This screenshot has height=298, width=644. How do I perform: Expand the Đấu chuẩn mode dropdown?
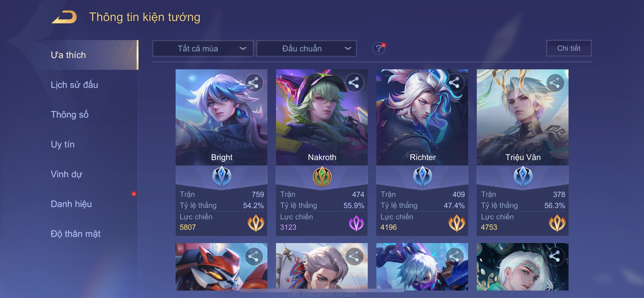pos(306,48)
